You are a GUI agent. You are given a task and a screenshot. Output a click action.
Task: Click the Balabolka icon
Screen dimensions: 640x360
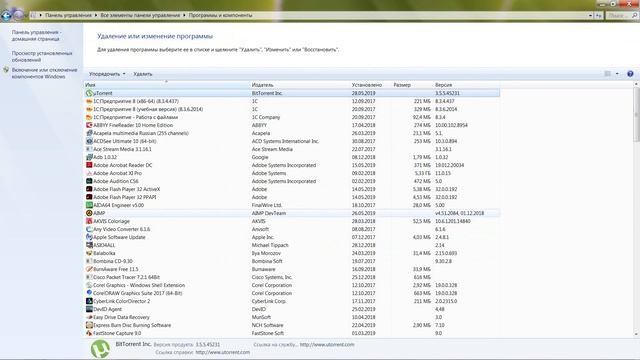coord(89,253)
